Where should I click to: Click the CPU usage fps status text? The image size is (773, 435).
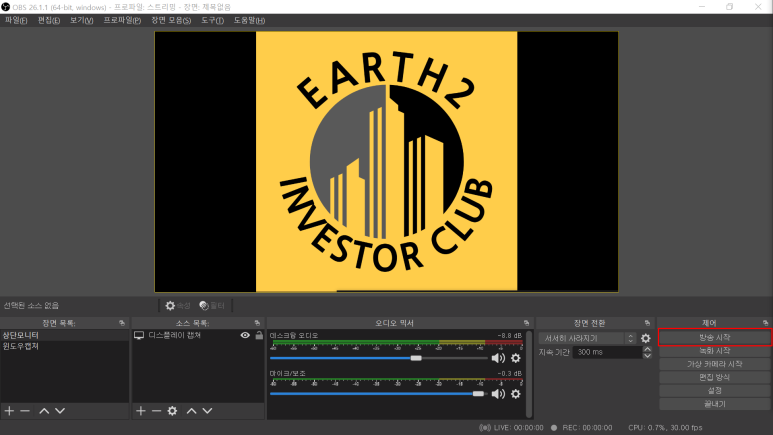(665, 428)
